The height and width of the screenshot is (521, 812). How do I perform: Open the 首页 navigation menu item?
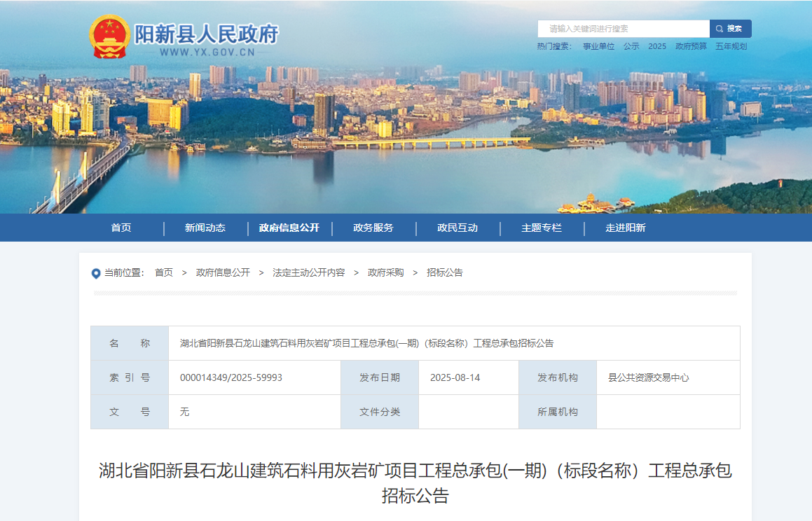click(x=121, y=228)
